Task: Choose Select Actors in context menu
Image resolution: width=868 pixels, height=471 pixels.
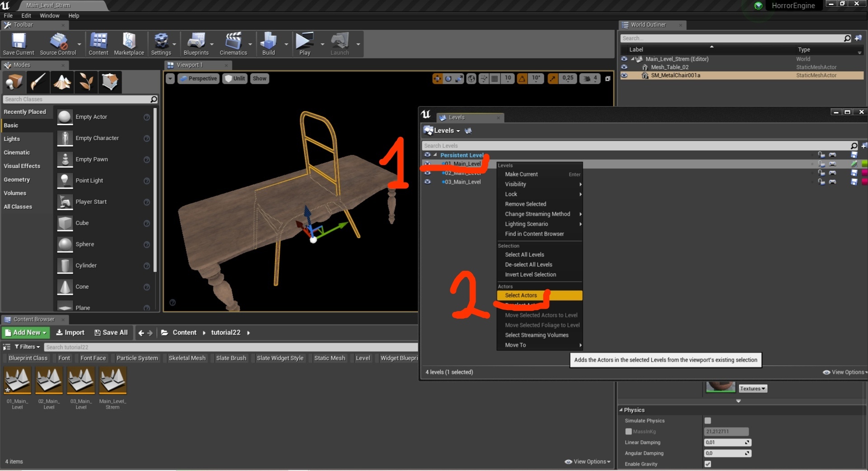Action: 539,295
